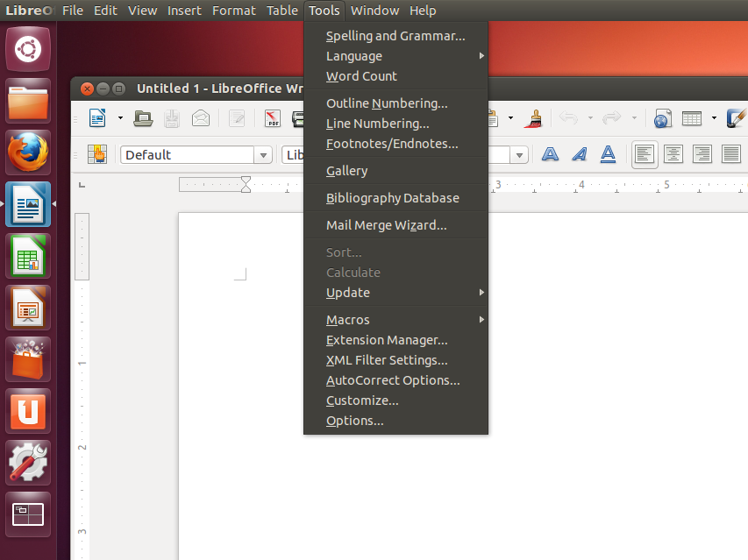Open Bibliography Database entry
This screenshot has width=748, height=560.
point(396,198)
